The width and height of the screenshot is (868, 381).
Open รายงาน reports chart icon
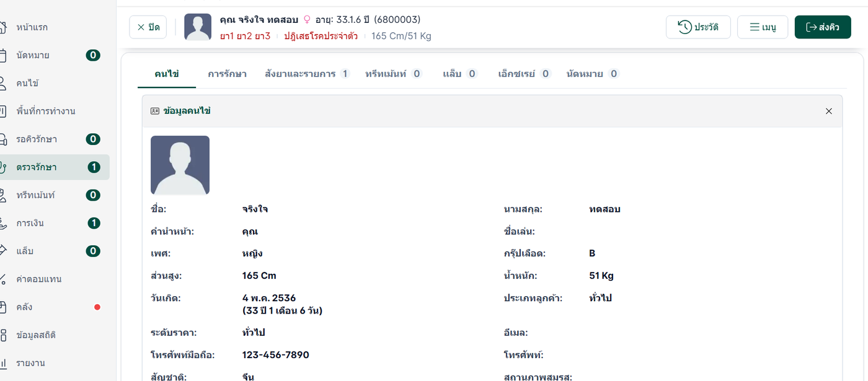(4, 362)
